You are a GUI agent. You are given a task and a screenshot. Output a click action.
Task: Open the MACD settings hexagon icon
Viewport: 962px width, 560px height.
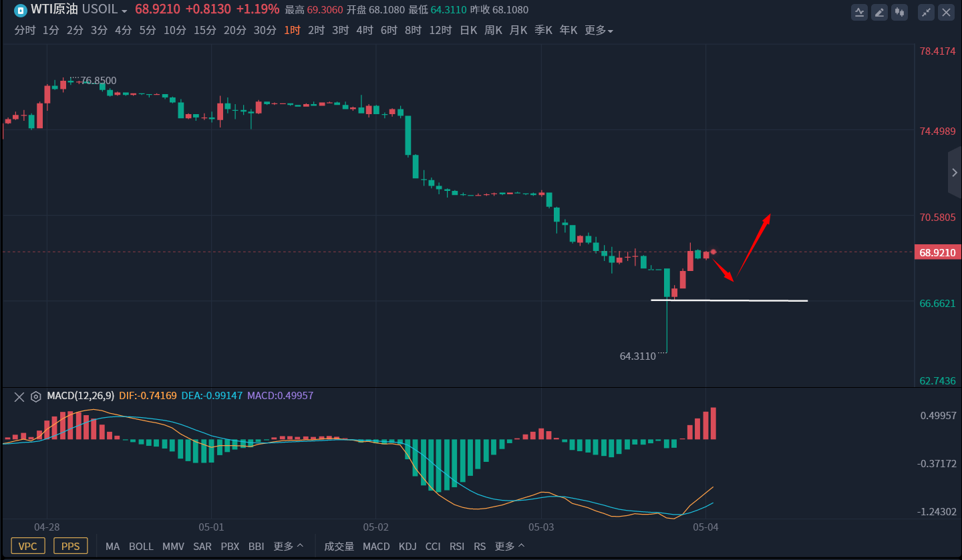pyautogui.click(x=36, y=396)
